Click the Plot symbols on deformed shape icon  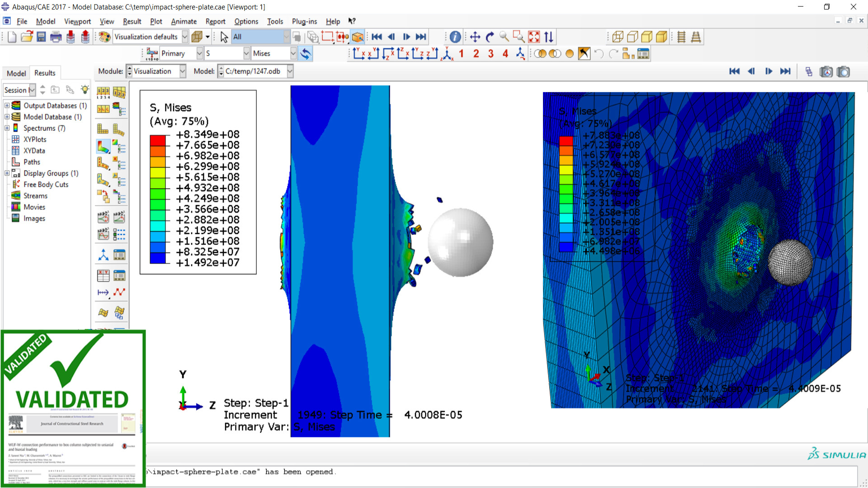[x=103, y=163]
